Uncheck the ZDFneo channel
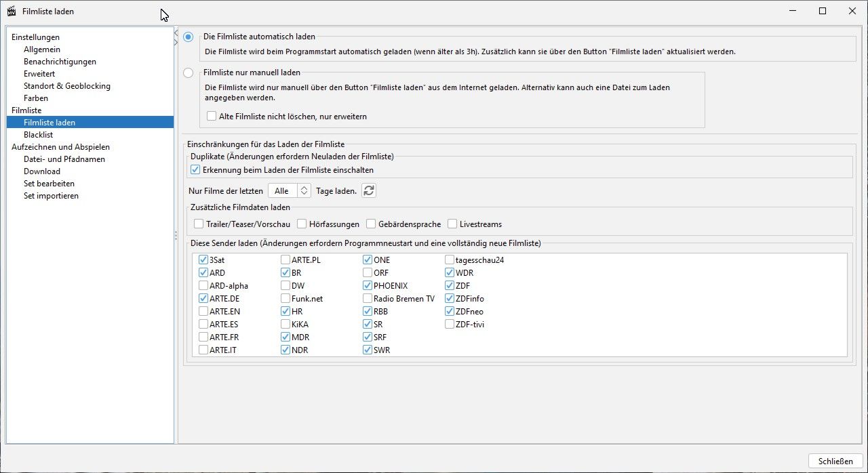 (x=450, y=311)
